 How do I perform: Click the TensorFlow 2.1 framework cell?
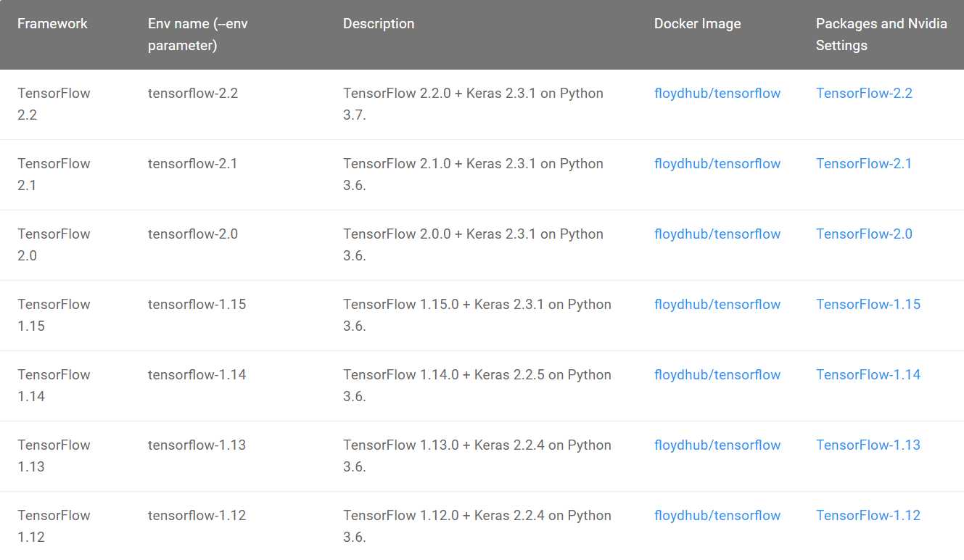point(54,175)
